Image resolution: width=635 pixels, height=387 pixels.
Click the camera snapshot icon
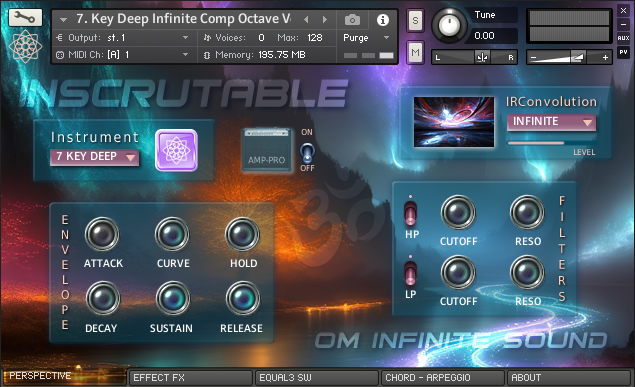[352, 19]
